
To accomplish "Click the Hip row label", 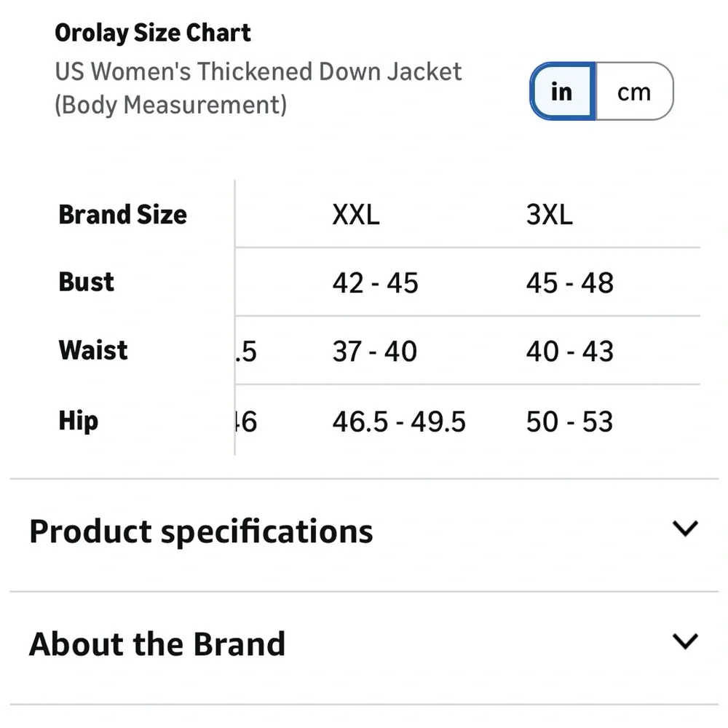I will click(76, 421).
